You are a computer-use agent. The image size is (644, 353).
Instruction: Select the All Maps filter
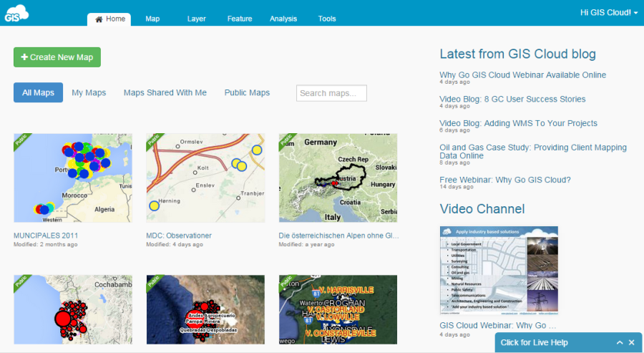click(38, 92)
